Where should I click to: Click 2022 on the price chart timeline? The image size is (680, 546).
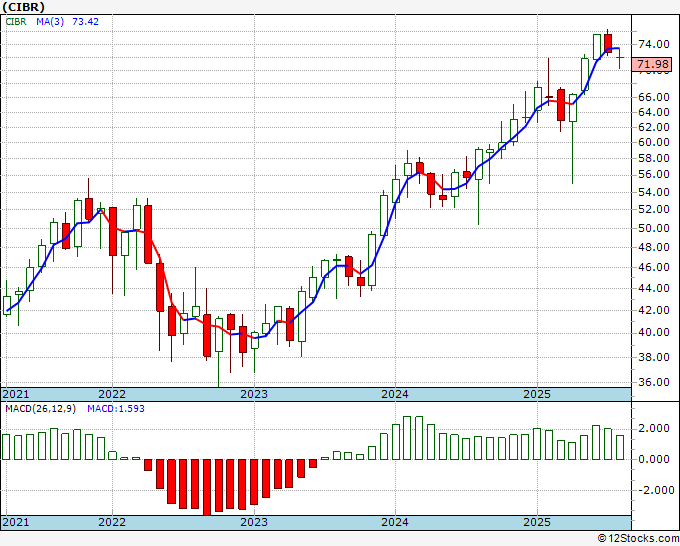[x=112, y=394]
